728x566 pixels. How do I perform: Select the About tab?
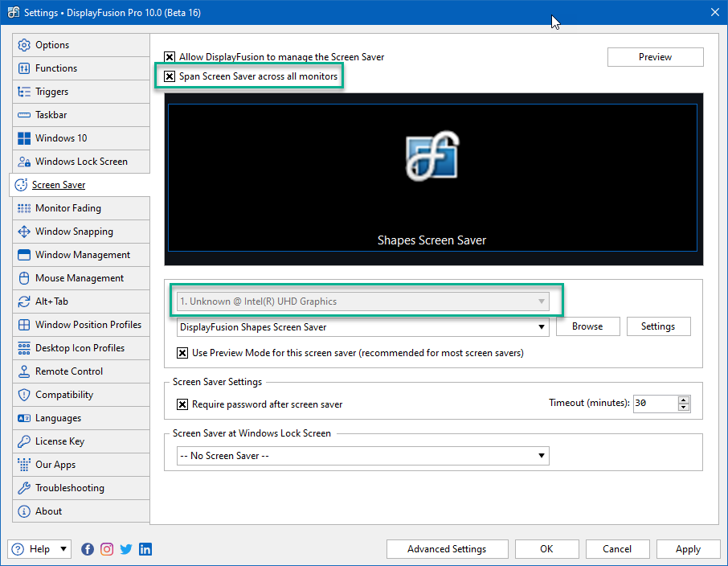pos(81,511)
